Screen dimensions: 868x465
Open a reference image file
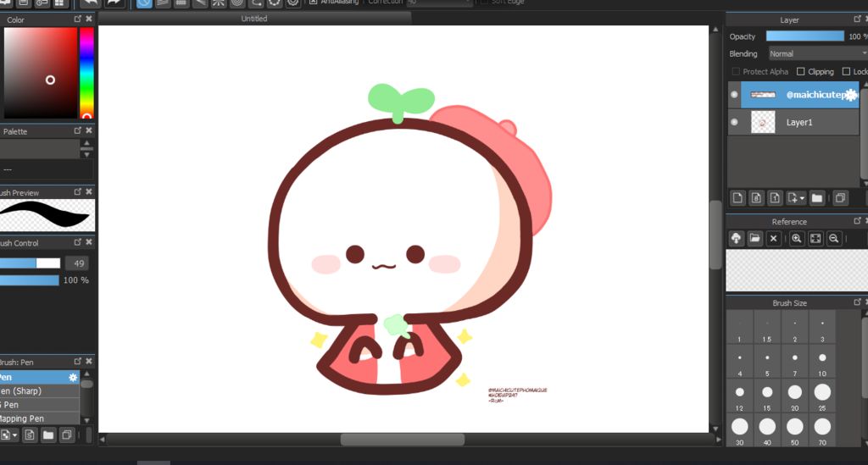click(x=754, y=238)
